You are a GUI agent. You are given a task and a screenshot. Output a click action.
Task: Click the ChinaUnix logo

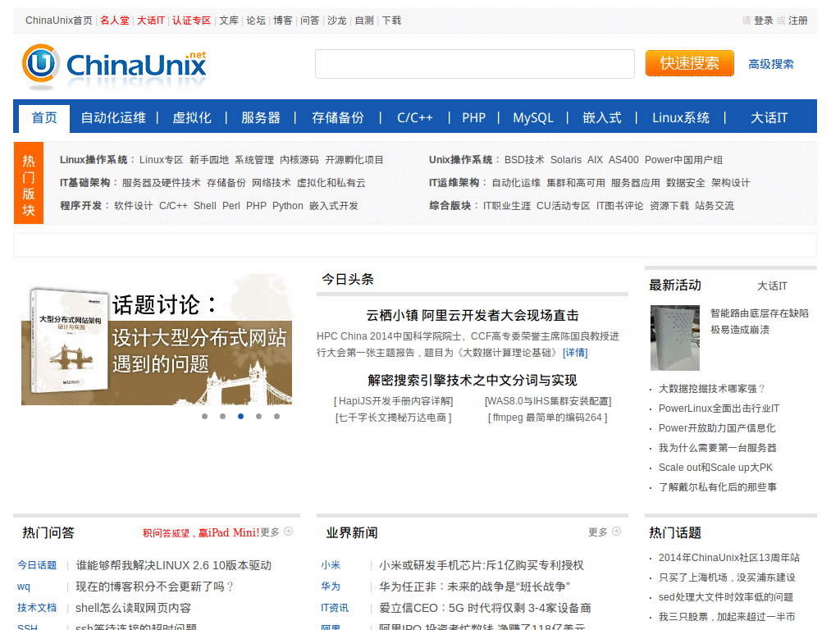click(114, 66)
